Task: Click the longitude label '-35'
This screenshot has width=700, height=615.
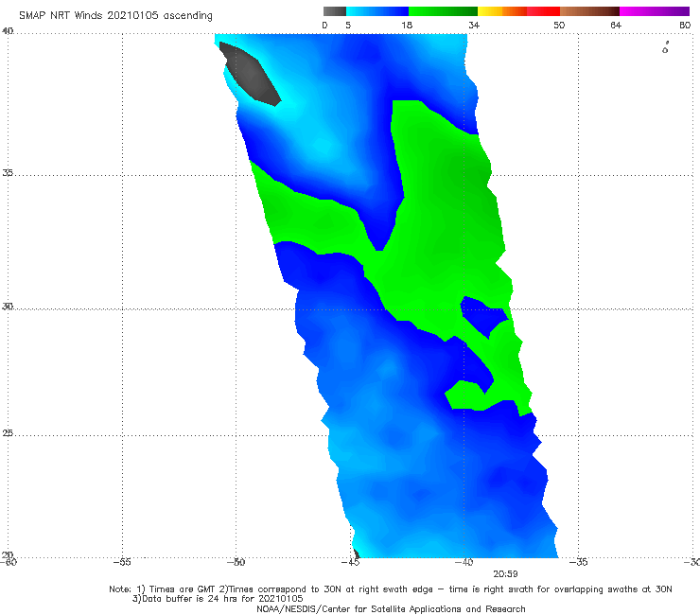Action: (579, 562)
